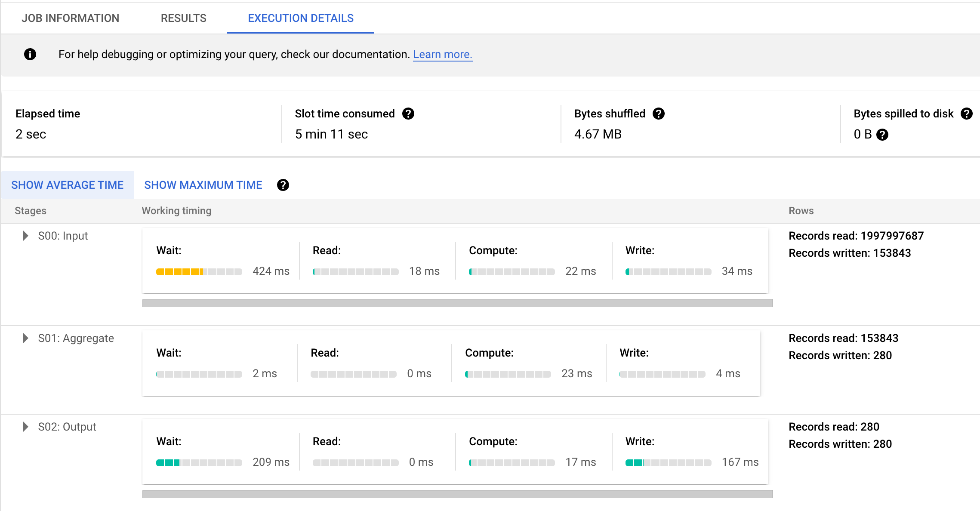
Task: Click help icon beside Bytes spilled to disk
Action: point(966,114)
